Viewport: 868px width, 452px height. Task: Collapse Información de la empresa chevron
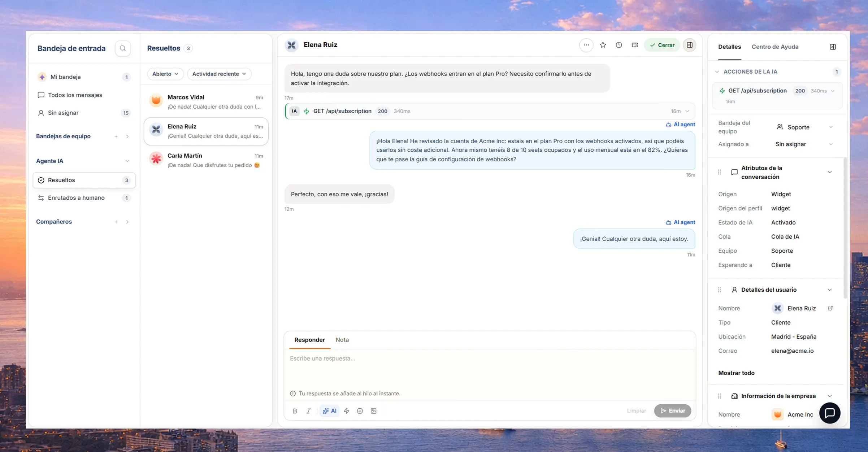point(830,396)
